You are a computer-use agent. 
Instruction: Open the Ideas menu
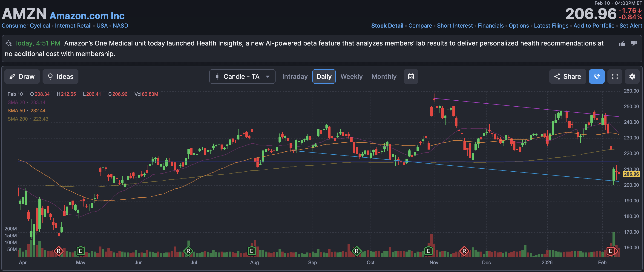[x=60, y=76]
